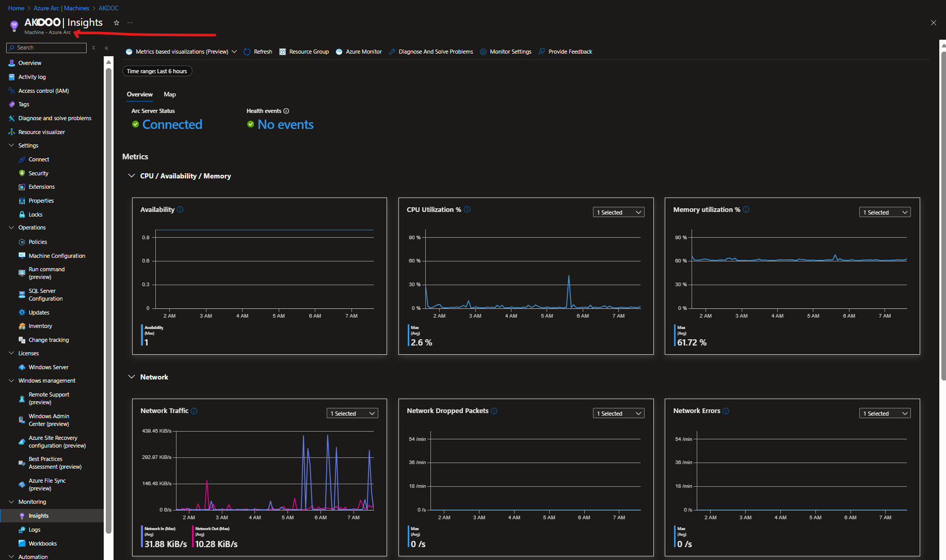Clear the sidebar search with X icon
Screen dimensions: 946x560
pyautogui.click(x=93, y=47)
